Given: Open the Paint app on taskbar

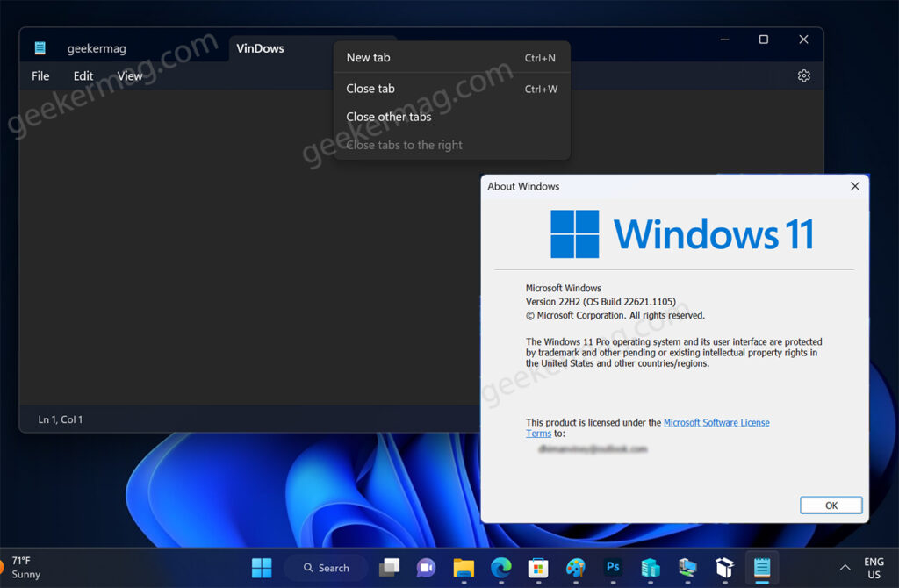Looking at the screenshot, I should click(x=575, y=567).
